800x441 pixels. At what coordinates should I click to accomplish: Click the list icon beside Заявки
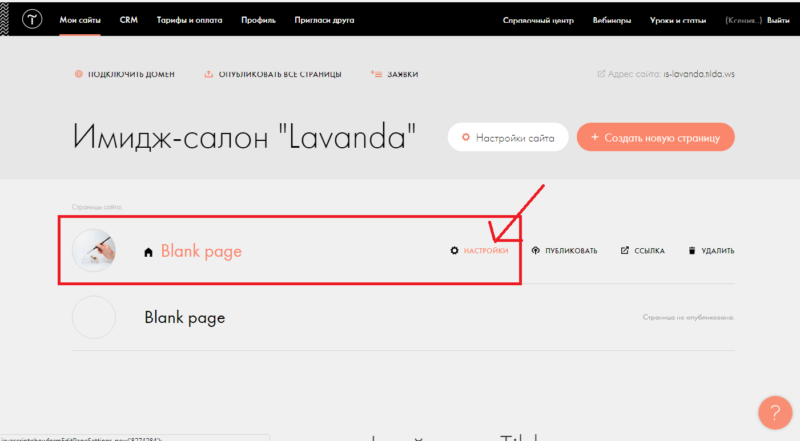(x=376, y=74)
